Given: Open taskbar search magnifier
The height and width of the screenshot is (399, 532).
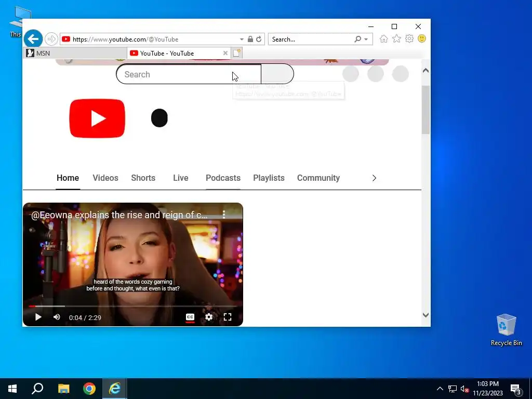Looking at the screenshot, I should tap(37, 389).
